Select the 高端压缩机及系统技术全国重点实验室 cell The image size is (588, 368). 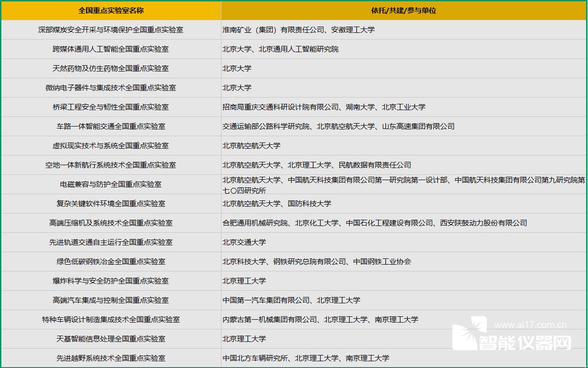tap(111, 223)
